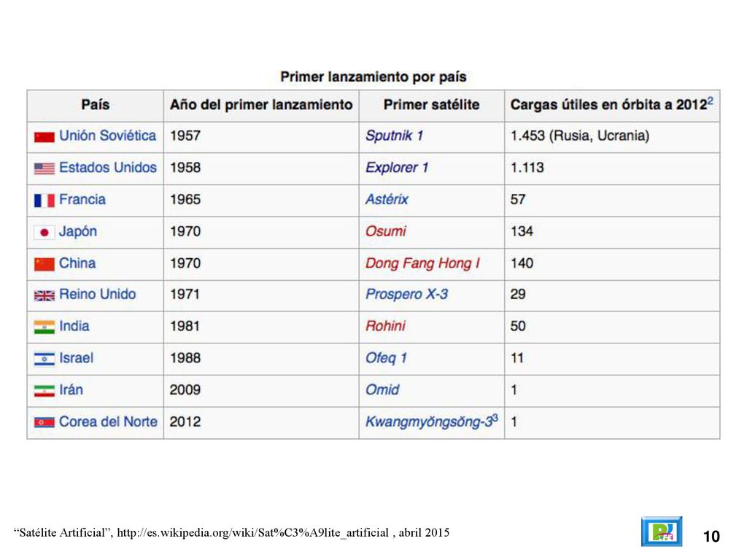Click the France flag icon
Image resolution: width=747 pixels, height=560 pixels.
tap(44, 201)
